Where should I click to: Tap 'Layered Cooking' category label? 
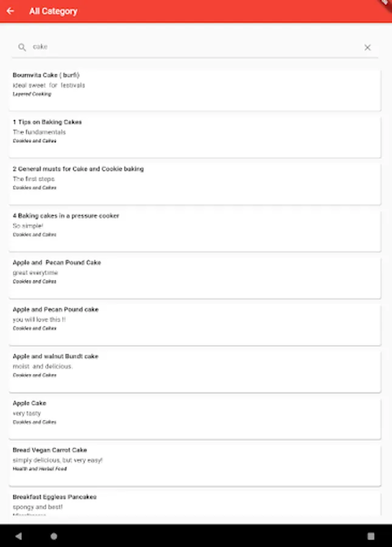coord(32,94)
